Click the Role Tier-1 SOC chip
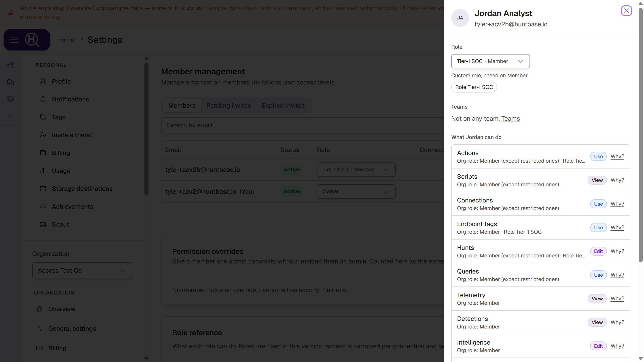Viewport: 644px width, 362px height. click(474, 87)
